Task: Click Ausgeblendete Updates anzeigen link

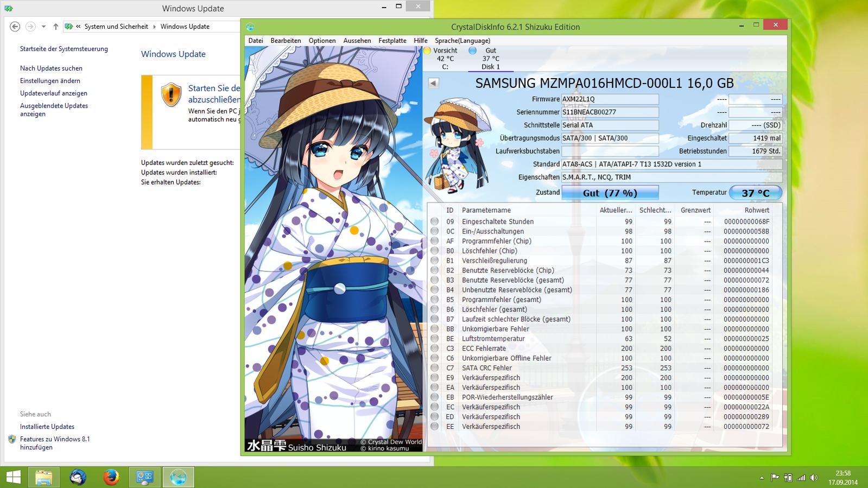Action: click(54, 110)
